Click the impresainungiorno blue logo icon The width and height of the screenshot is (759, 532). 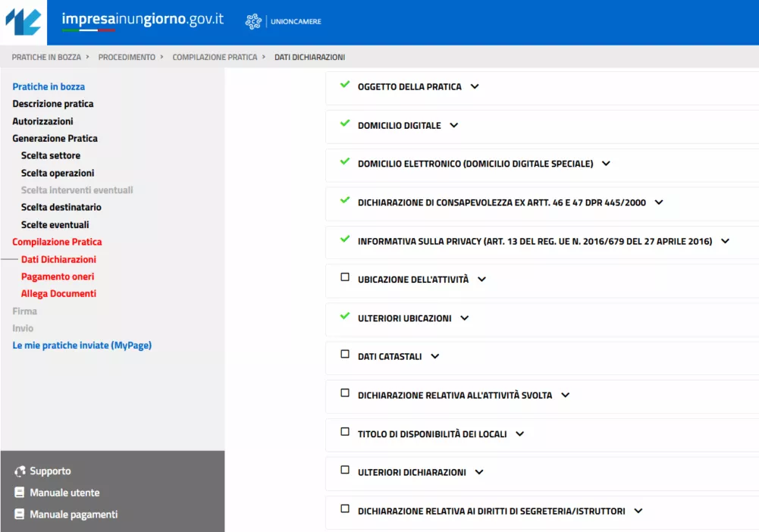click(x=24, y=22)
